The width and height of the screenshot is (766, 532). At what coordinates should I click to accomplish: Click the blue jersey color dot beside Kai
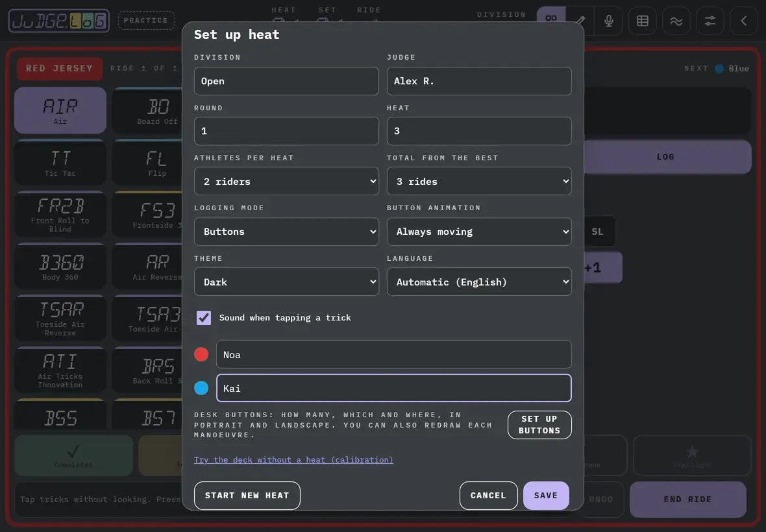(201, 388)
